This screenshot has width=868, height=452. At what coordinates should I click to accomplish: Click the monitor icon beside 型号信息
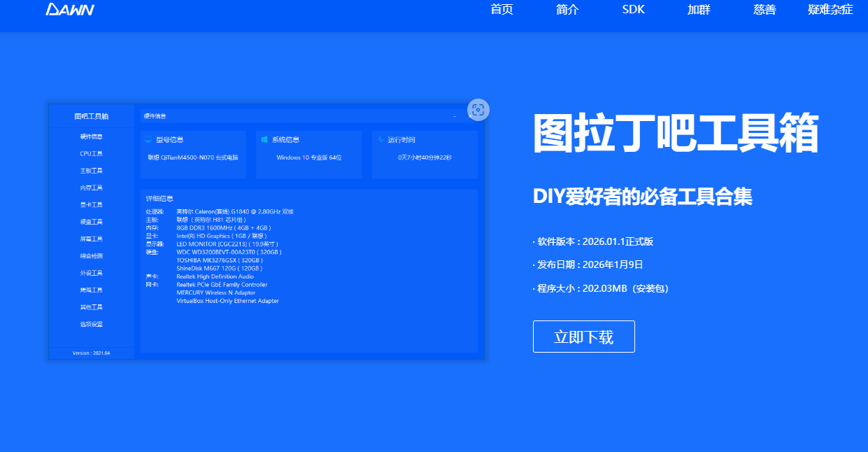[148, 140]
